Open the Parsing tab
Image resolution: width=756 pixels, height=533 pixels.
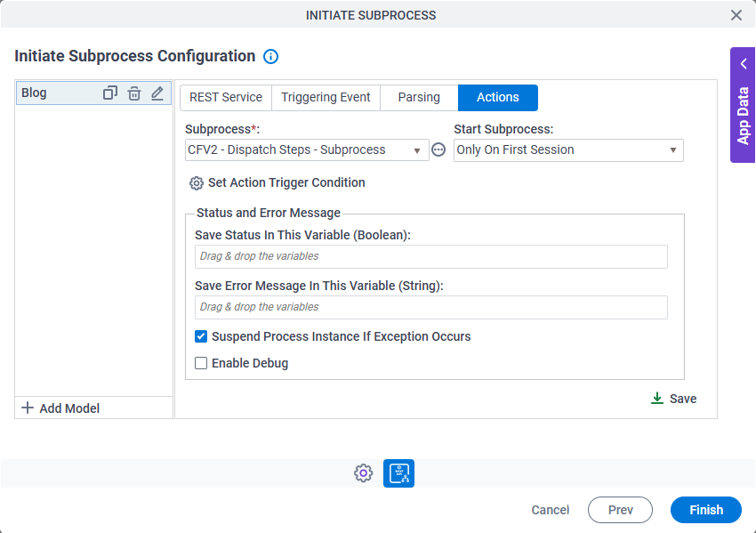(419, 97)
